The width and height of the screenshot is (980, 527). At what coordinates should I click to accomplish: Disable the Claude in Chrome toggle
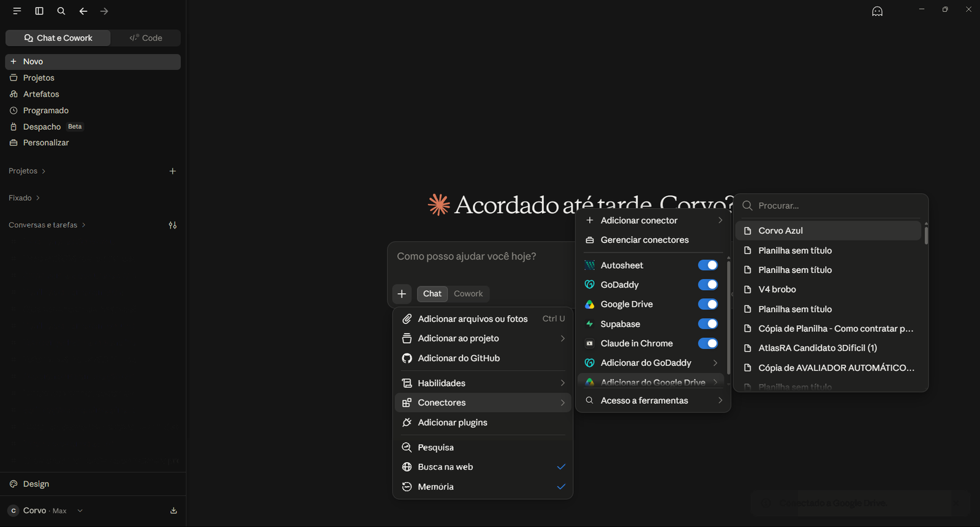[x=708, y=343]
